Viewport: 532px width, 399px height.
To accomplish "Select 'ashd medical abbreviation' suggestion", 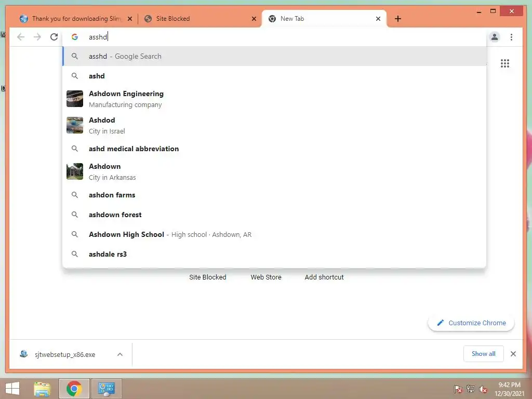I will (x=274, y=149).
